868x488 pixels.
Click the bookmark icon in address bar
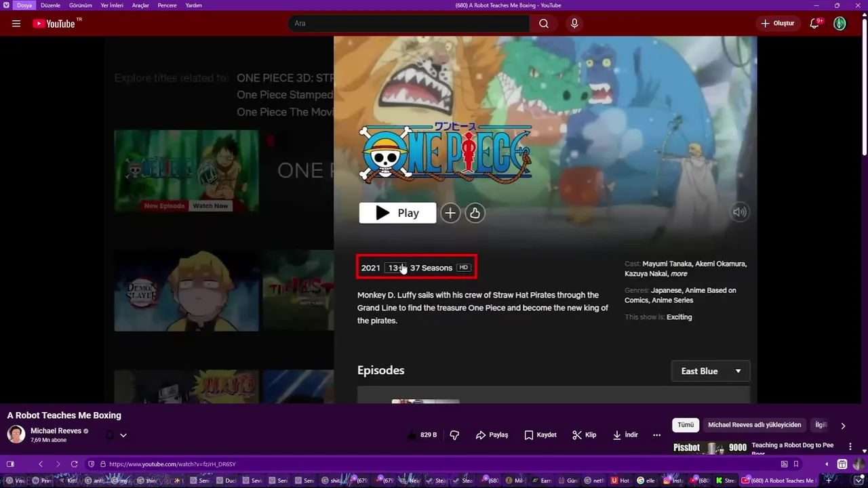(796, 464)
